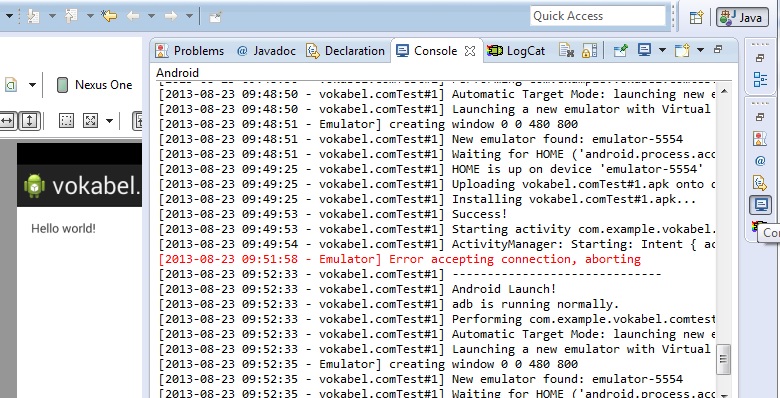Click the Last Edit Location arrow icon
This screenshot has height=398, width=780.
pyautogui.click(x=109, y=16)
